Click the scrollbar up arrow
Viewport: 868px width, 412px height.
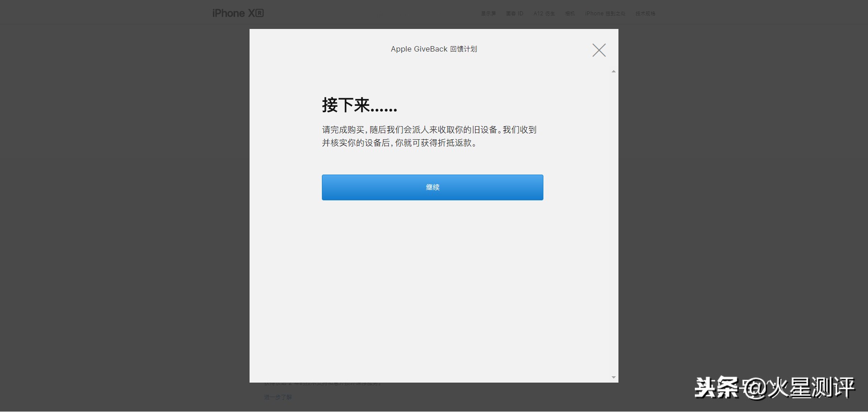coord(613,71)
